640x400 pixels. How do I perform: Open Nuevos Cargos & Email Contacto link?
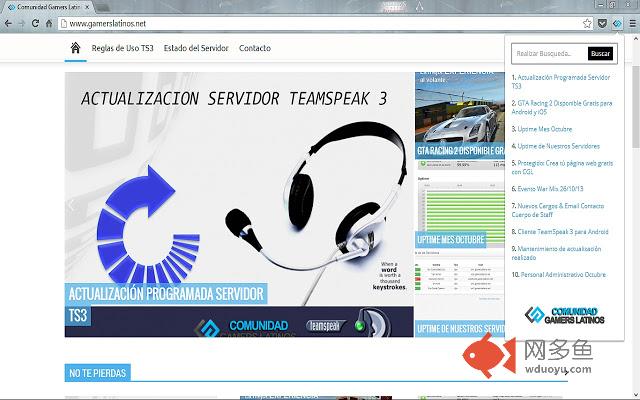coord(560,210)
